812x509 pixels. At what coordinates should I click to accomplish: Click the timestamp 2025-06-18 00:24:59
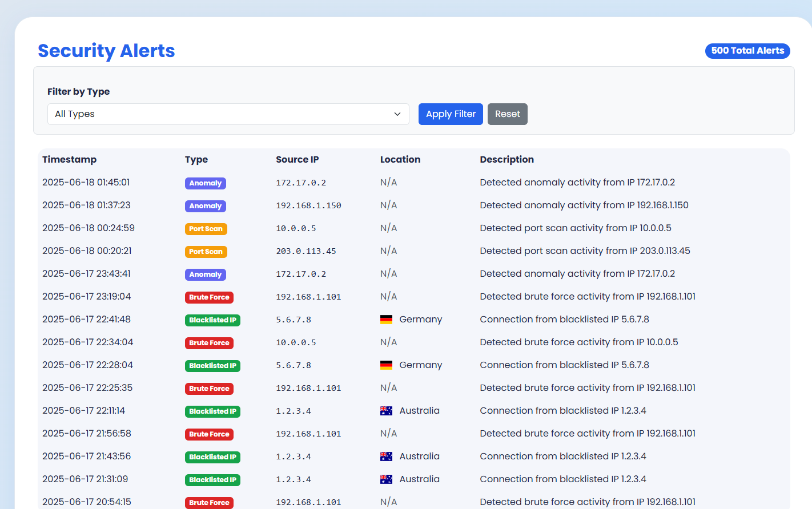[x=89, y=228]
